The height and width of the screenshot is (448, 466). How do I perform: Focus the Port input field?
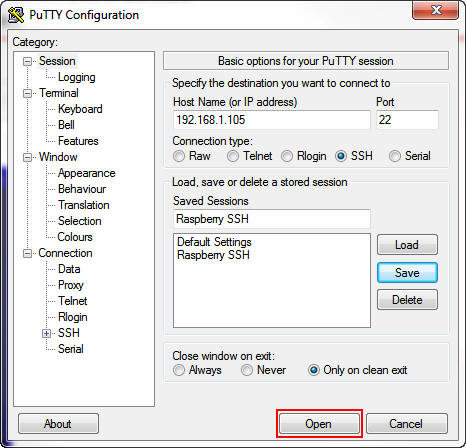pos(407,120)
